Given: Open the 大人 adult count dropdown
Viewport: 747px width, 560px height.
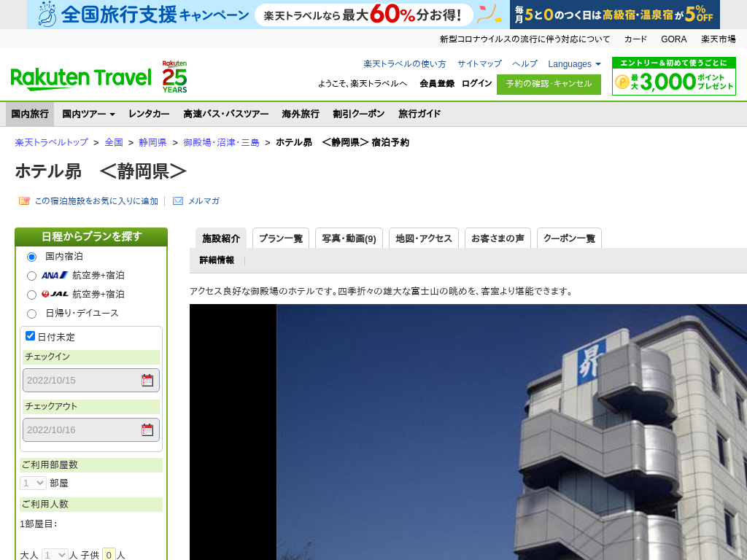Looking at the screenshot, I should [54, 555].
